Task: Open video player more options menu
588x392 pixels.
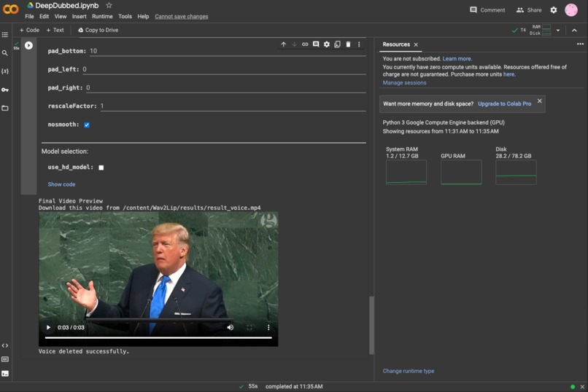Action: 268,327
